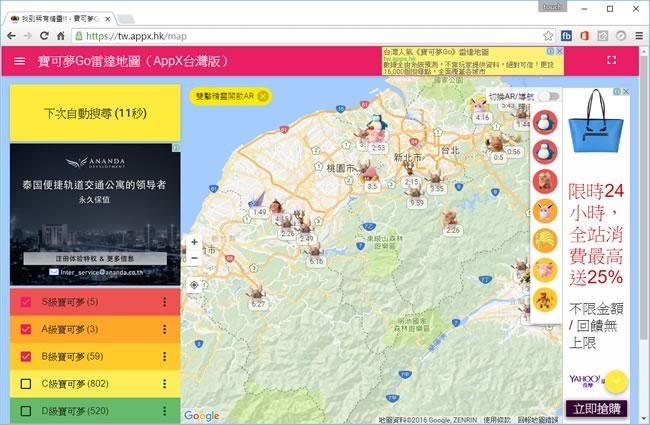
Task: Uncheck S級寶可夢 (5) checkbox
Action: (26, 302)
